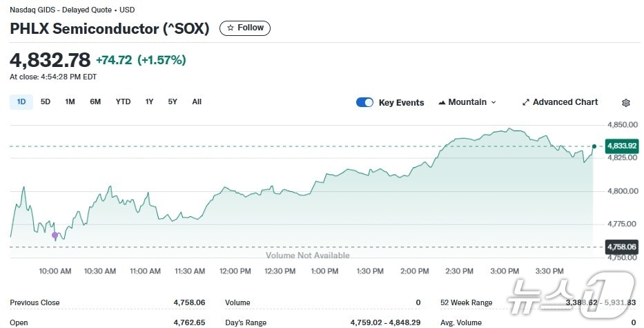
Task: Click the star Follow button
Action: pyautogui.click(x=245, y=28)
